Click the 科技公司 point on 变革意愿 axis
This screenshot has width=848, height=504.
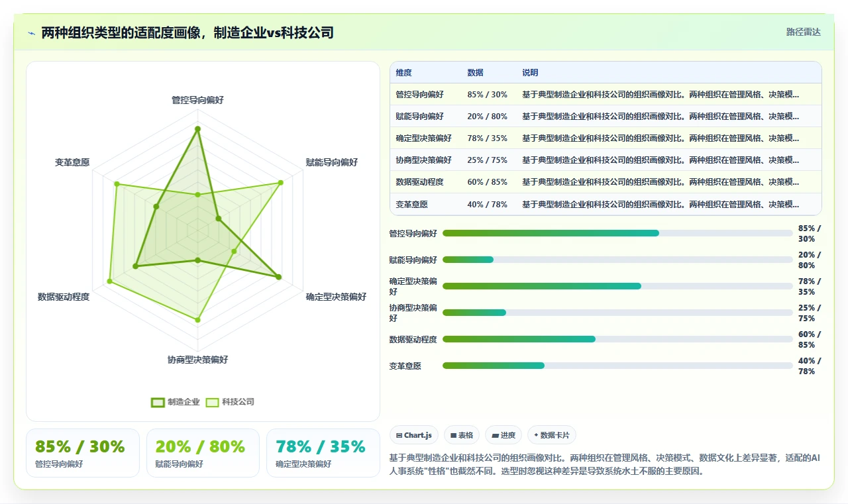pyautogui.click(x=117, y=184)
